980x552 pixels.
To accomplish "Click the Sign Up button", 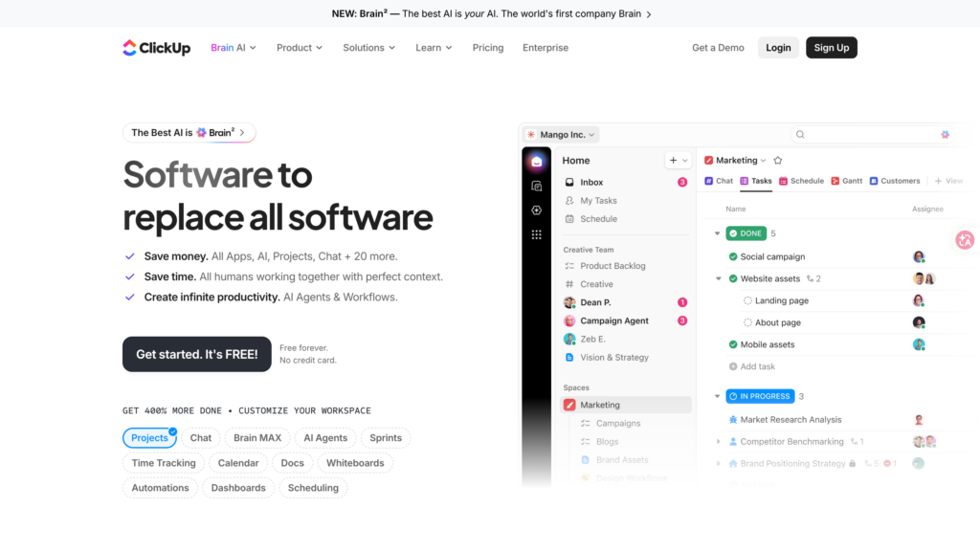I will tap(832, 48).
